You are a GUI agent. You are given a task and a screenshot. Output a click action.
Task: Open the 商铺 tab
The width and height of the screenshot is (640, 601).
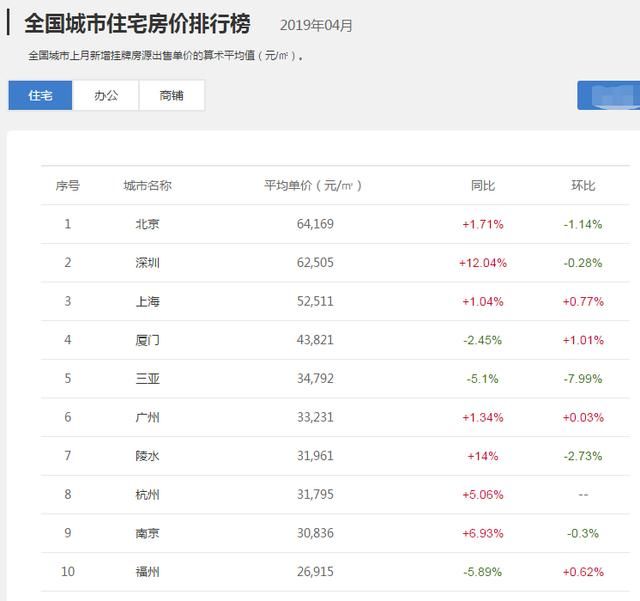click(x=171, y=96)
